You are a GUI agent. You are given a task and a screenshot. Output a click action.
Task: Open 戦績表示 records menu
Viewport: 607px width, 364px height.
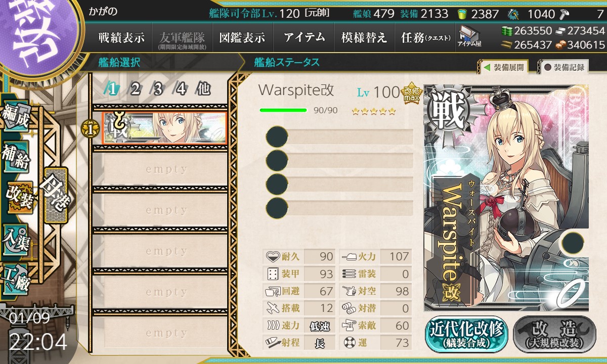[x=121, y=37]
